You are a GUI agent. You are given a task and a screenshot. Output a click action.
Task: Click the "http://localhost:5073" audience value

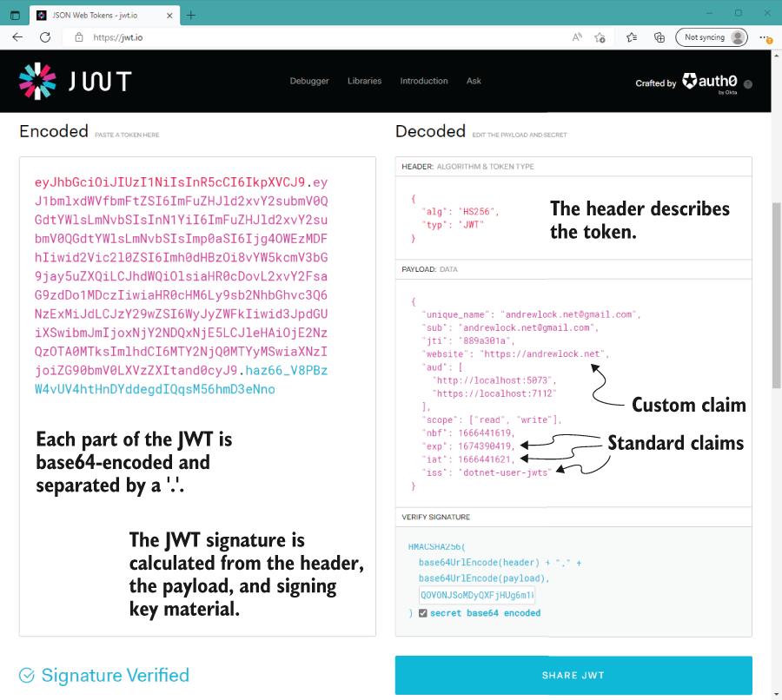coord(494,380)
